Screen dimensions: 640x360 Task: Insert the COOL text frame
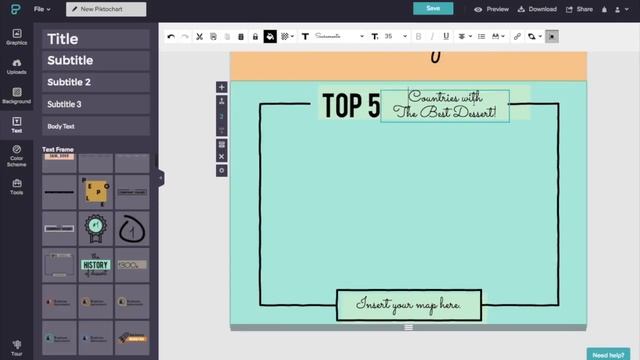click(x=132, y=265)
